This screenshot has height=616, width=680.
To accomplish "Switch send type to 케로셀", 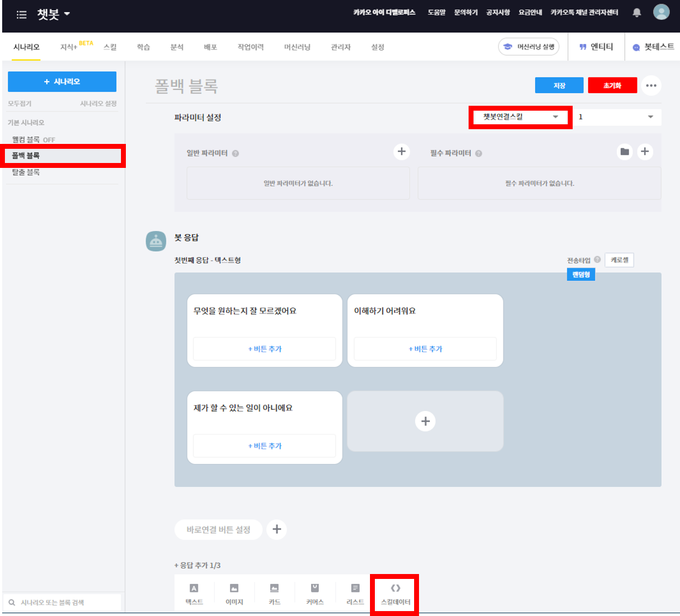I will coord(619,260).
